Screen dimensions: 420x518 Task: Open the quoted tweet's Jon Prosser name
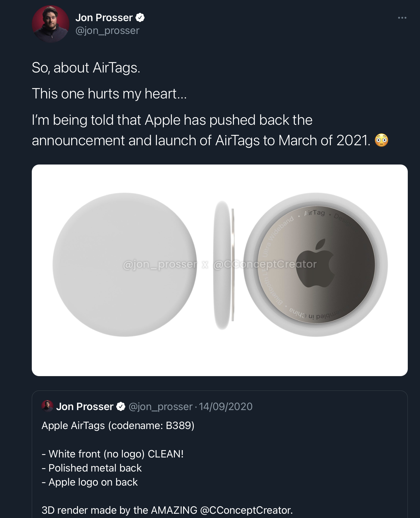[85, 406]
